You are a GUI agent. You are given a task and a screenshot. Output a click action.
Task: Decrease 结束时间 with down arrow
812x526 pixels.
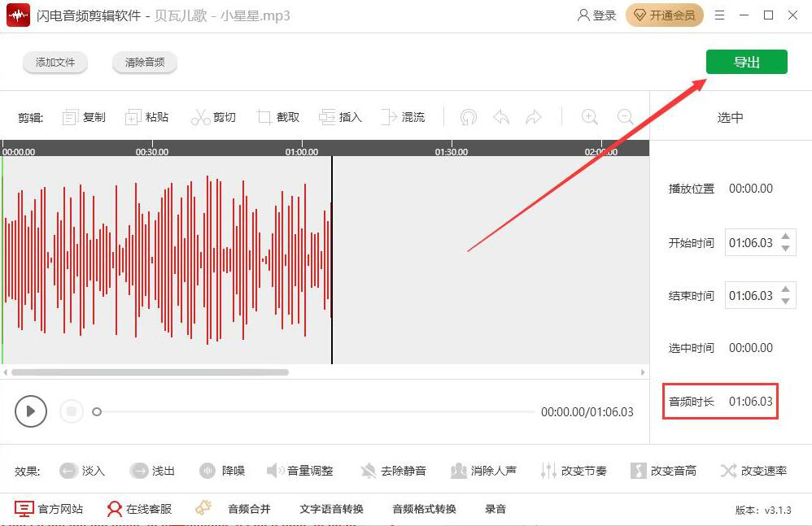pyautogui.click(x=785, y=302)
